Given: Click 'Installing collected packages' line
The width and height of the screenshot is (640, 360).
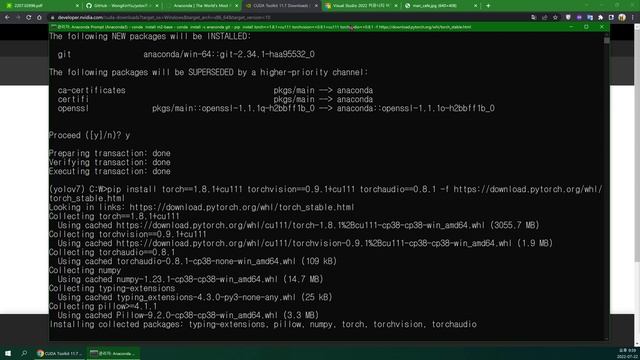Looking at the screenshot, I should click(x=263, y=324).
